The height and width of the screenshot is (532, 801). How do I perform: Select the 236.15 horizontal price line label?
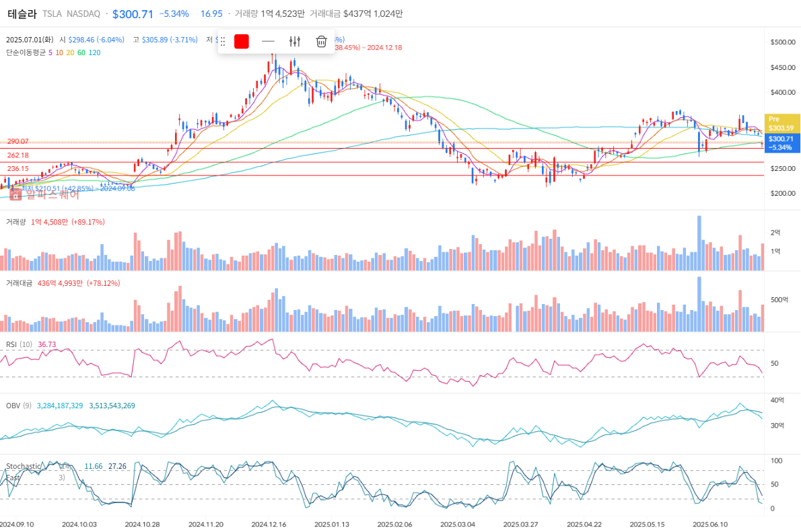18,169
